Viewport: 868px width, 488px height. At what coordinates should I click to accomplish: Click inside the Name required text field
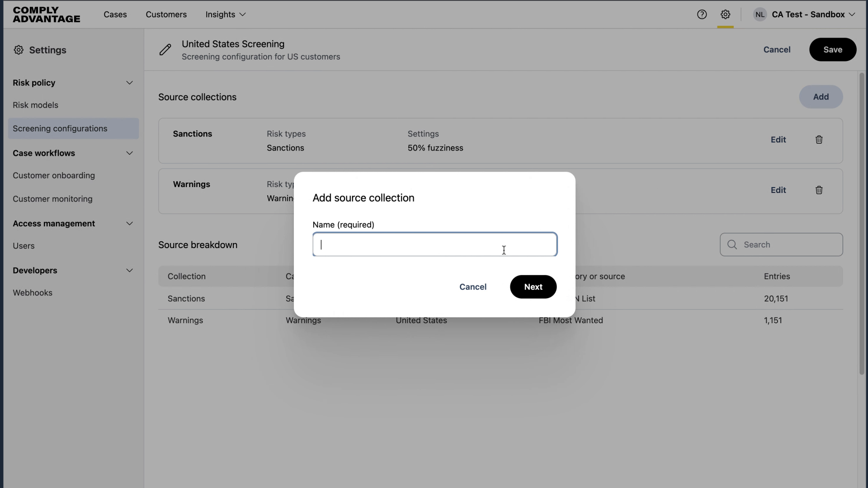434,244
